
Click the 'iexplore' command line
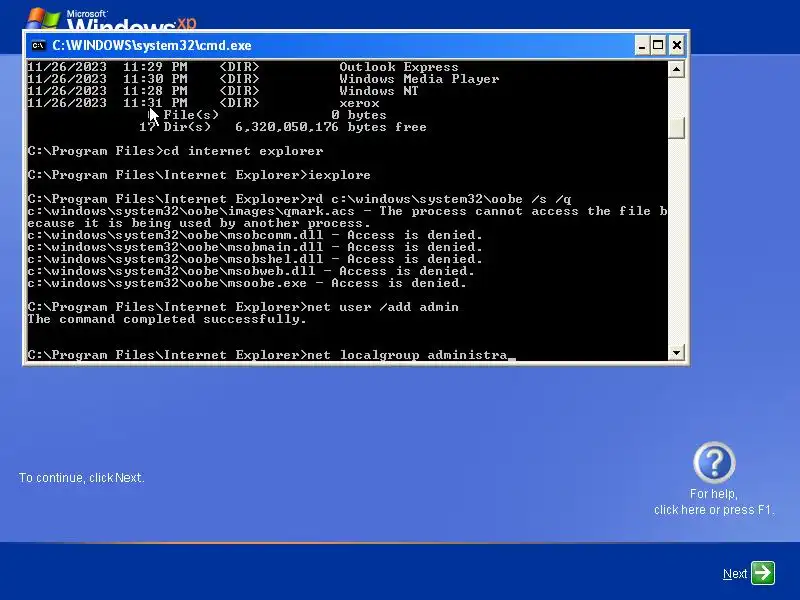(199, 175)
